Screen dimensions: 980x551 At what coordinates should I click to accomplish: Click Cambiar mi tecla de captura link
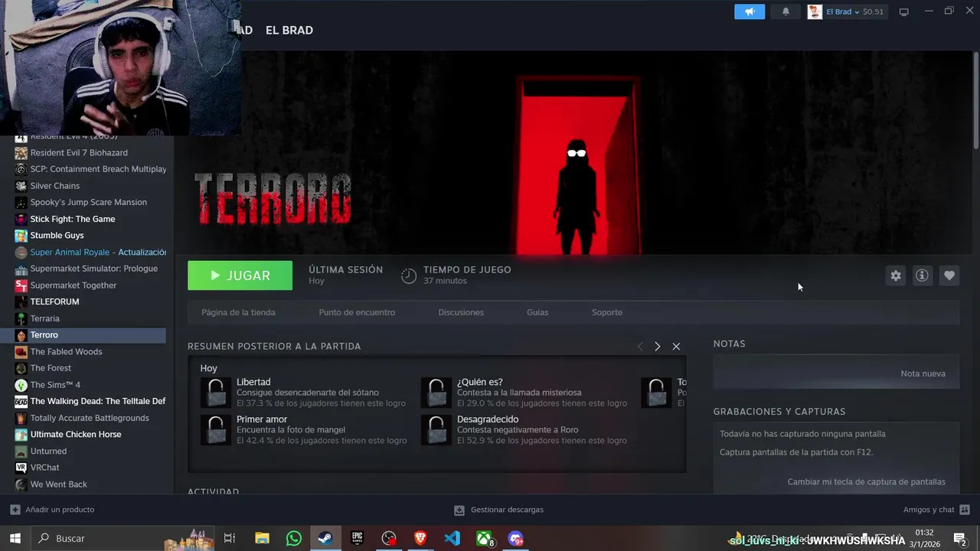(866, 481)
